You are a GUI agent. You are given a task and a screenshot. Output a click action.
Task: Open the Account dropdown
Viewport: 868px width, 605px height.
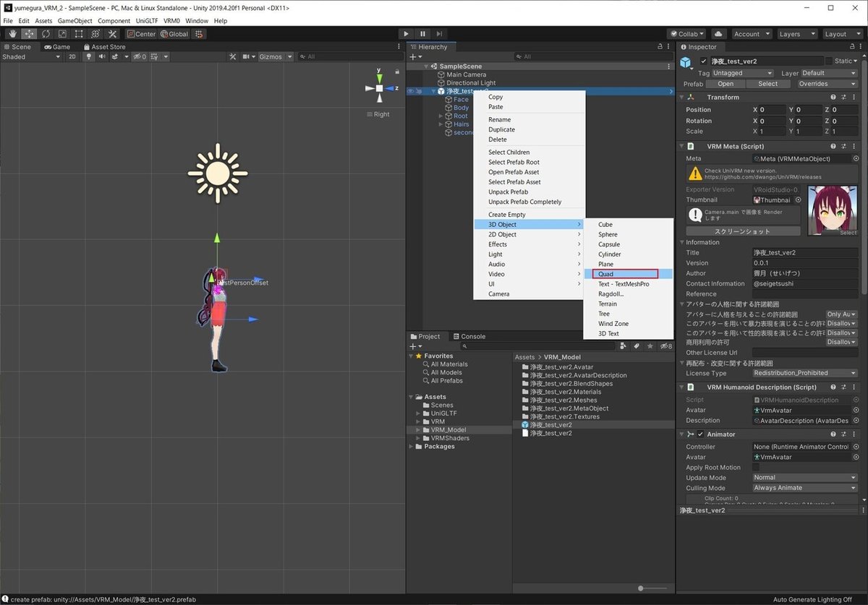click(751, 34)
